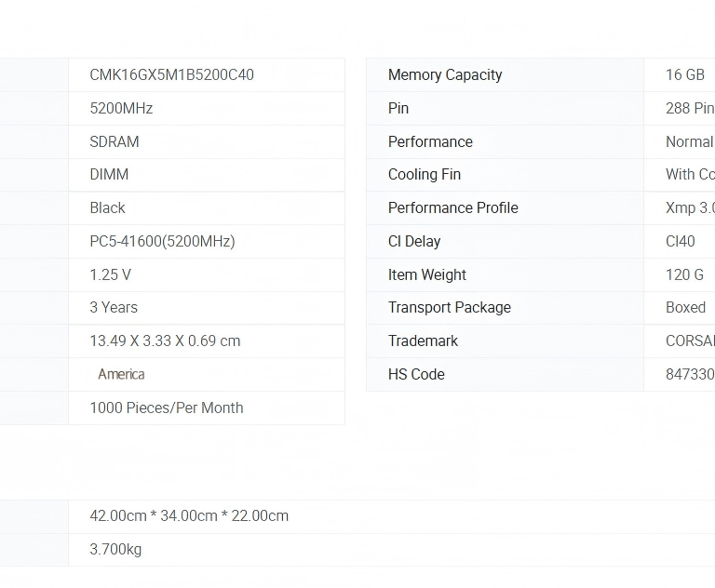Image resolution: width=715 pixels, height=588 pixels.
Task: Select the 3 Years warranty value
Action: (114, 308)
